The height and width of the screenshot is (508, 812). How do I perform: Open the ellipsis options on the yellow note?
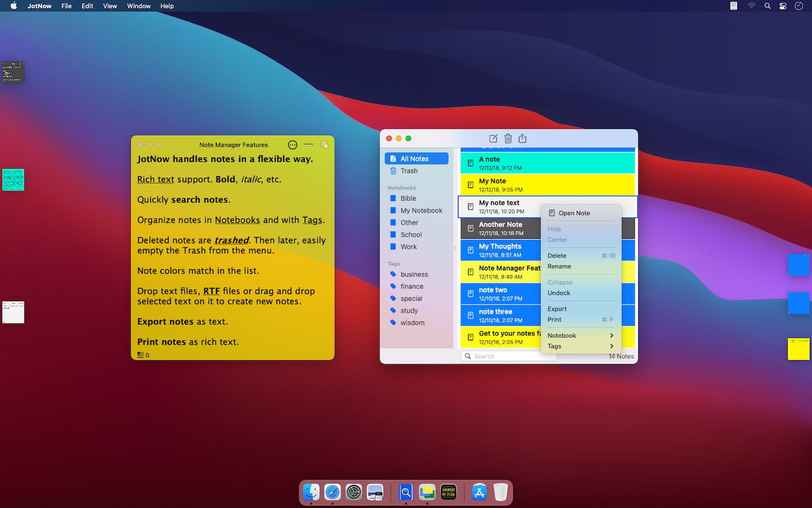pos(292,145)
